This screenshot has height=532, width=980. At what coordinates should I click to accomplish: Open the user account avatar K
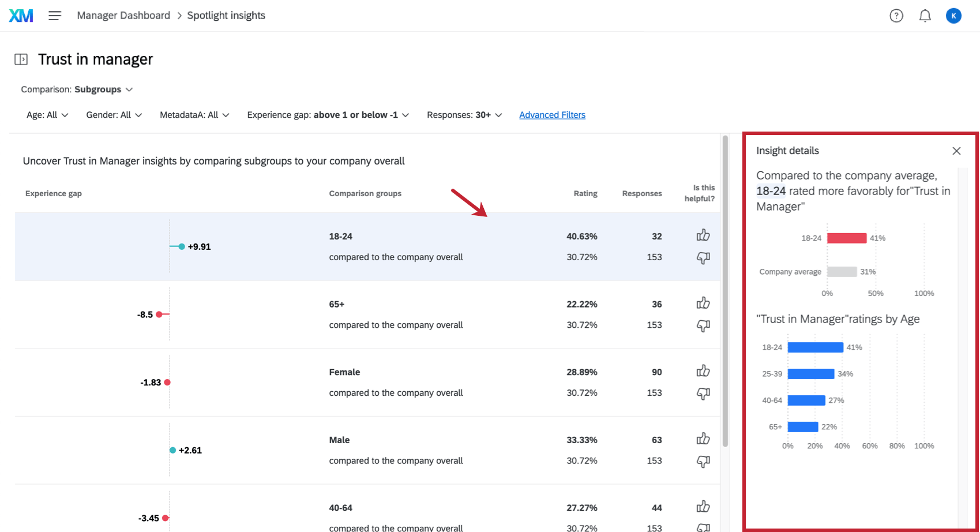click(953, 16)
